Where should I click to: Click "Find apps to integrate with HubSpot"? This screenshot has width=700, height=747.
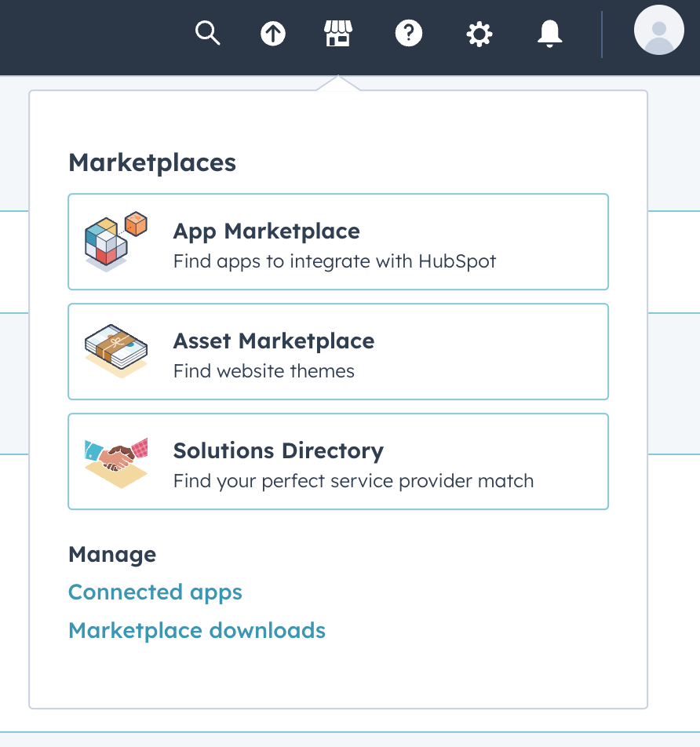pyautogui.click(x=334, y=261)
